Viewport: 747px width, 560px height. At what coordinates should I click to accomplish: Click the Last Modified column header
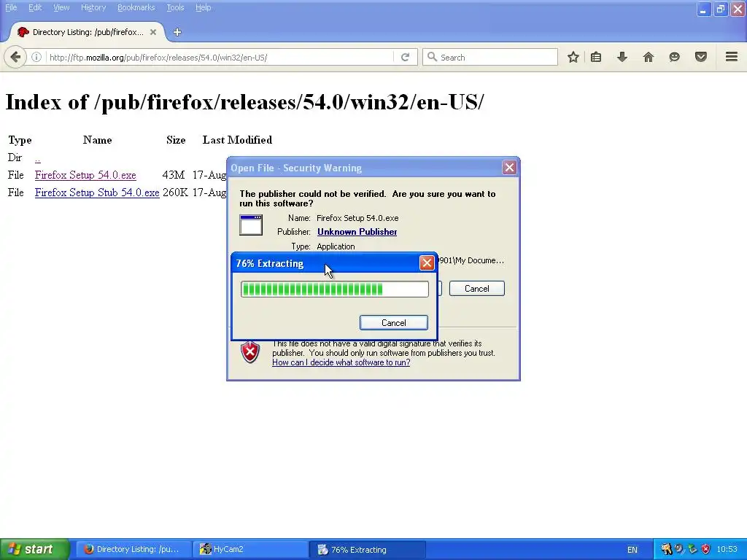coord(237,140)
